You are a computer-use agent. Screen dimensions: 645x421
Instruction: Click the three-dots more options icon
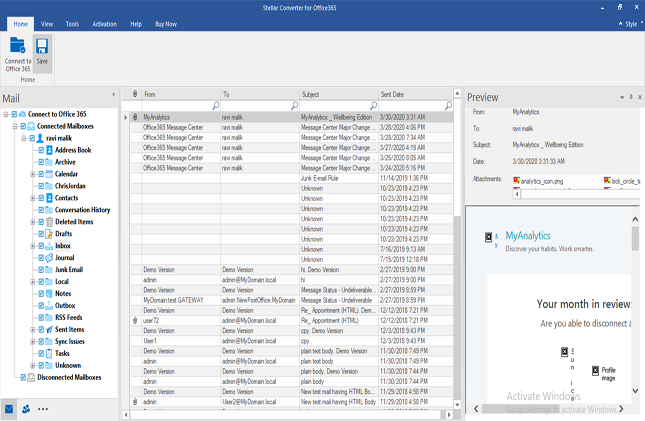tap(43, 408)
